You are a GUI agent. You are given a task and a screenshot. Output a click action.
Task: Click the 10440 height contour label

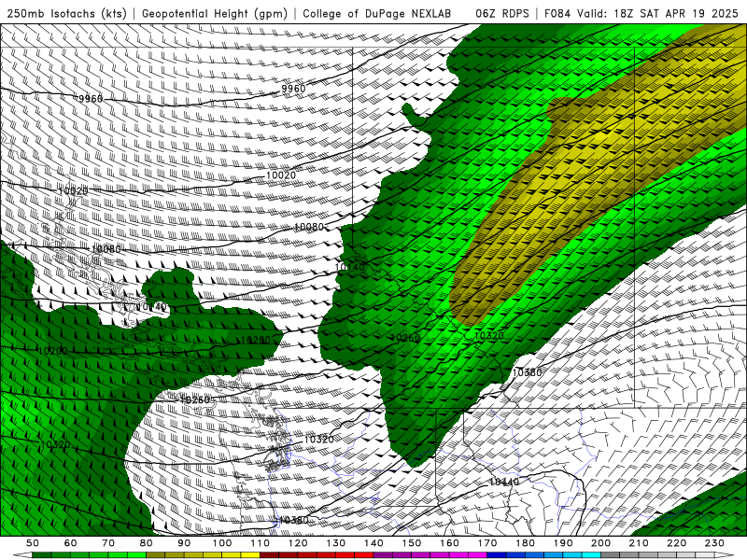(x=504, y=482)
